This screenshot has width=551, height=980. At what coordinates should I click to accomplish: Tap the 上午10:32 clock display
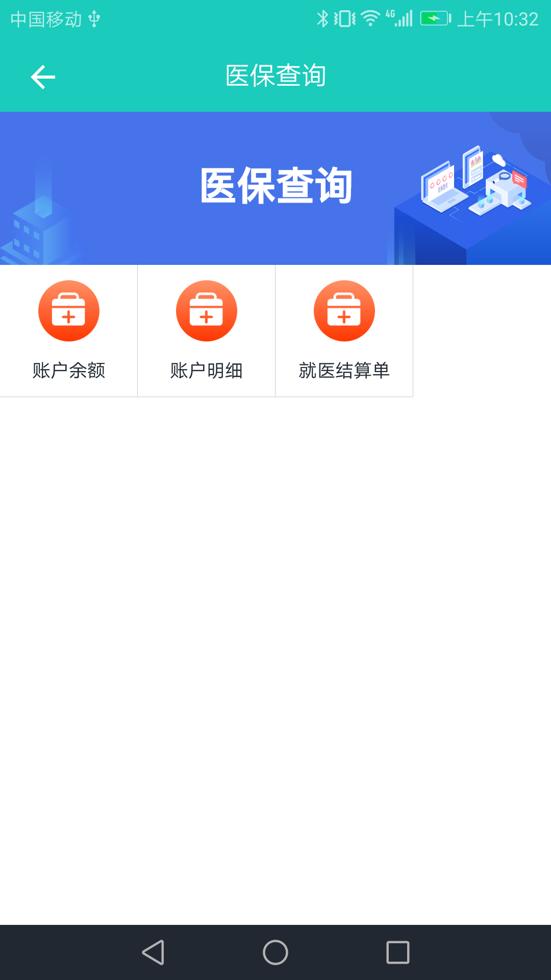click(498, 19)
